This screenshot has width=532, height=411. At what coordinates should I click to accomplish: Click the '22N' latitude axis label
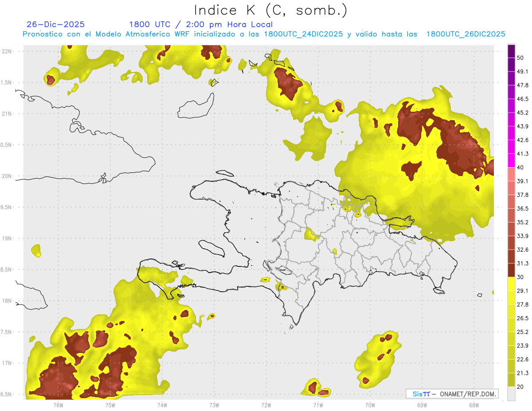tap(6, 51)
